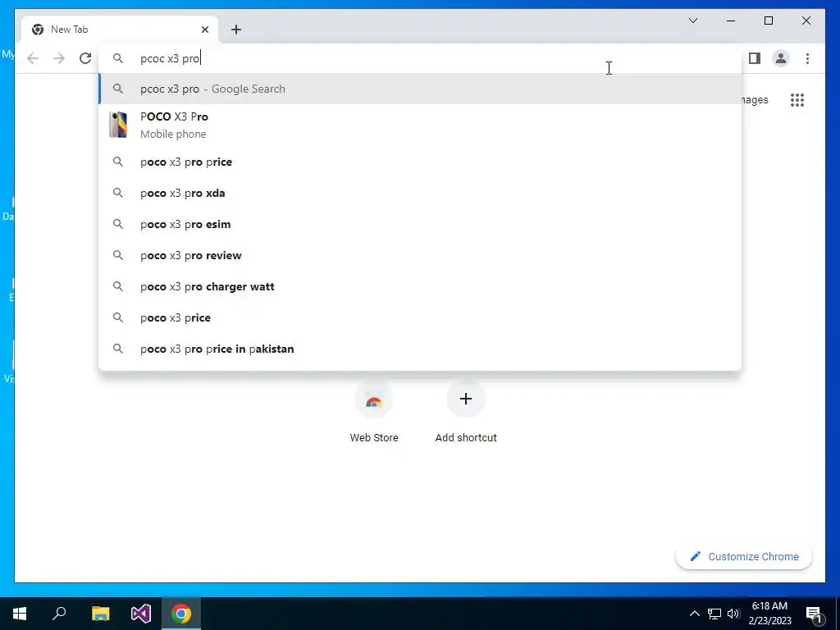840x630 pixels.
Task: Open taskbar search magnifier
Action: click(x=59, y=614)
